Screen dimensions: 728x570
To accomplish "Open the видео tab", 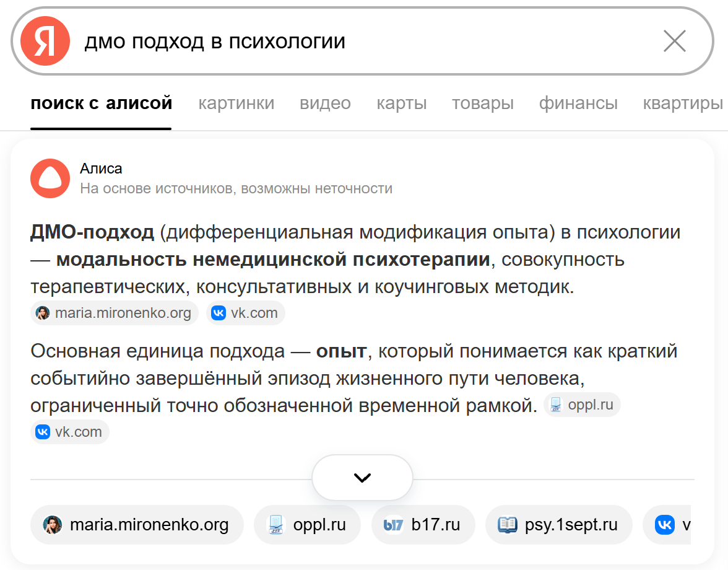I will pyautogui.click(x=324, y=103).
